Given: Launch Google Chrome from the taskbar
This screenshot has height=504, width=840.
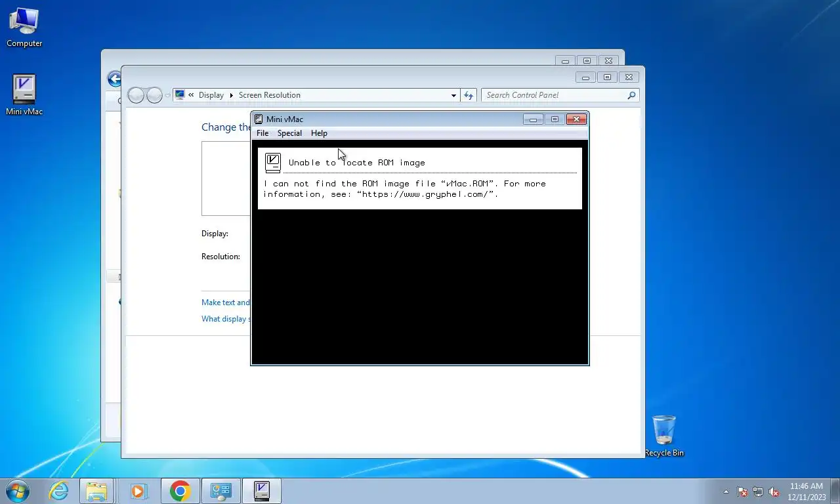Looking at the screenshot, I should 180,491.
